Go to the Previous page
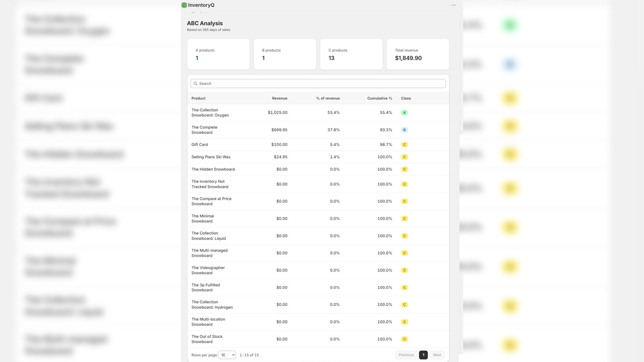The height and width of the screenshot is (362, 644). click(406, 355)
